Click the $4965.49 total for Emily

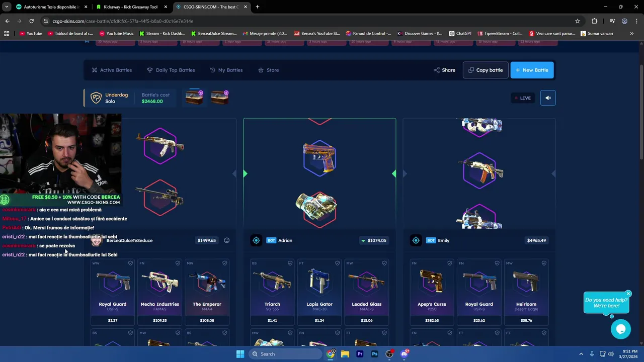[x=536, y=240]
